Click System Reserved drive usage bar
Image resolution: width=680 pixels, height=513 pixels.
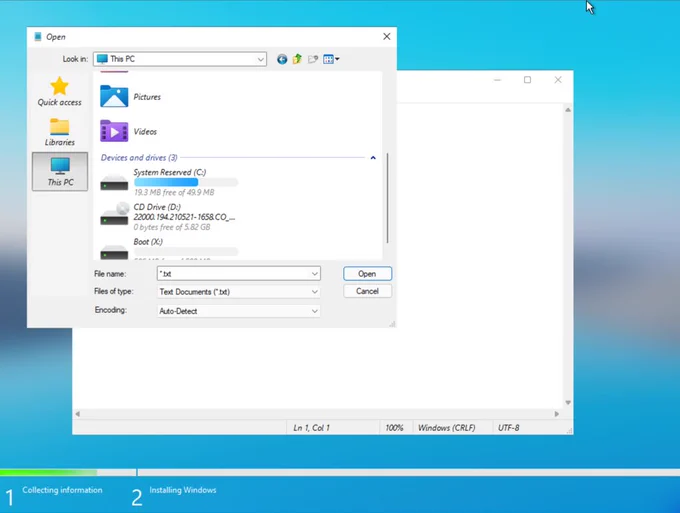(x=186, y=182)
